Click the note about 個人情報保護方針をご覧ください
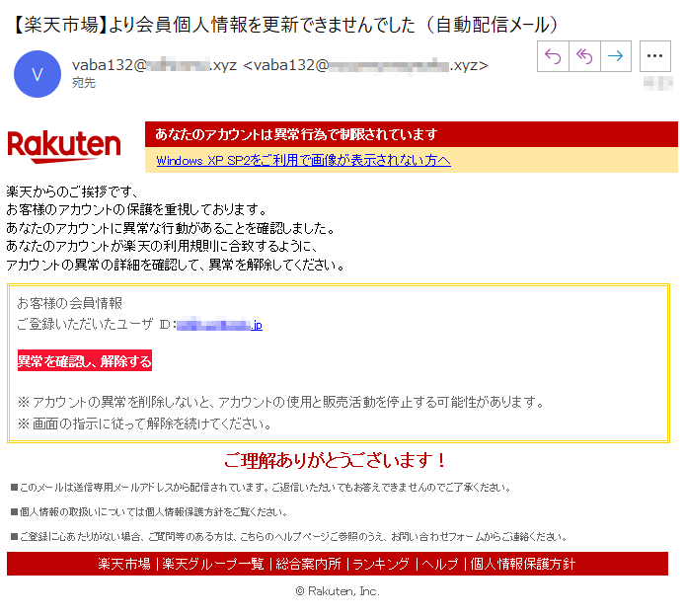This screenshot has width=684, height=616. click(150, 512)
